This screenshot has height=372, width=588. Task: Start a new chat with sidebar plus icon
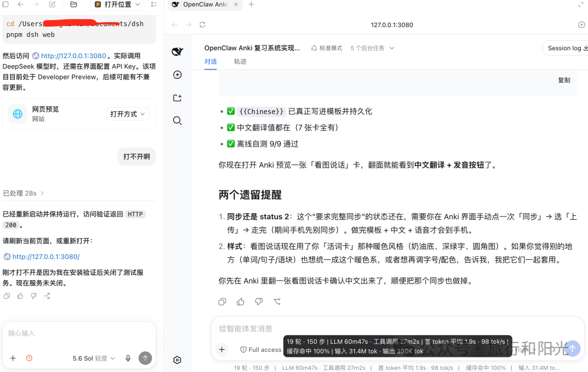[177, 75]
